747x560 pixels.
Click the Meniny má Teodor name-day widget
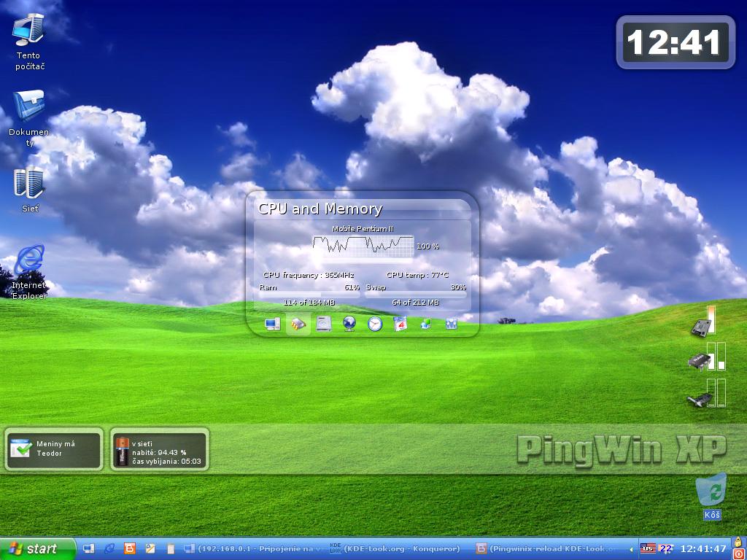tap(54, 449)
